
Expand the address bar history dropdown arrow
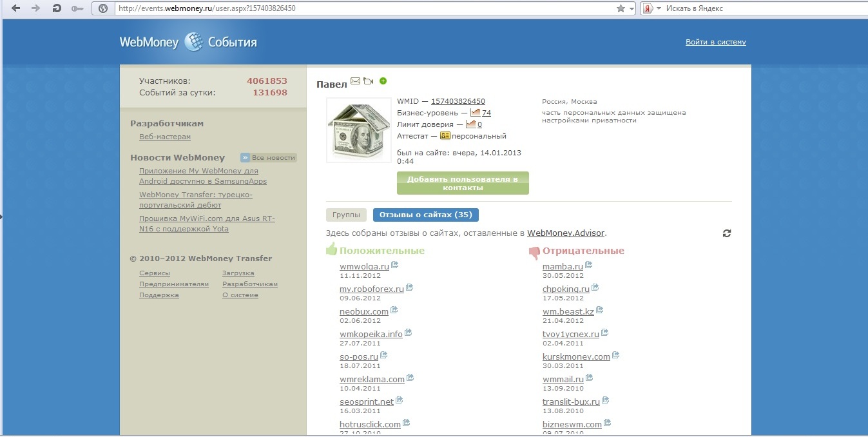point(632,8)
